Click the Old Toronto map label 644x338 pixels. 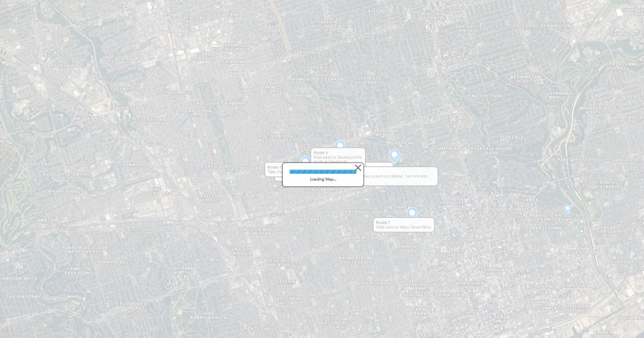[499, 317]
